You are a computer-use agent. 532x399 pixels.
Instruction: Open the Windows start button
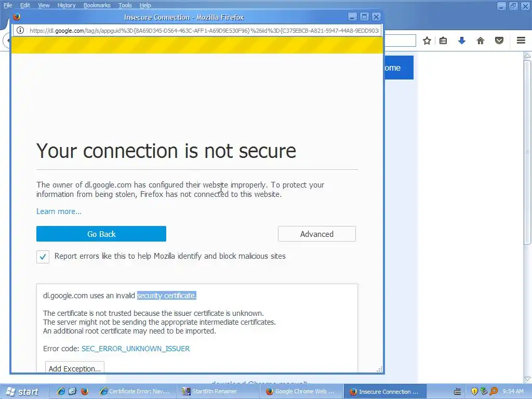tap(22, 392)
